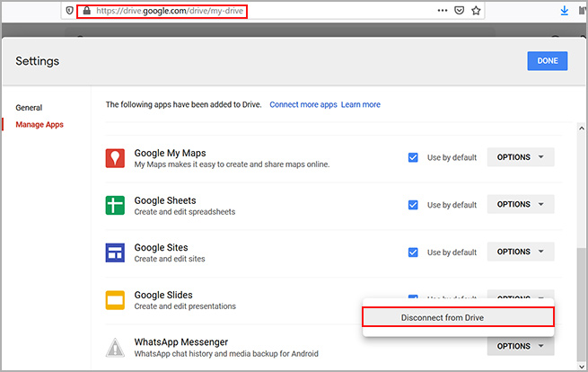Image resolution: width=588 pixels, height=372 pixels.
Task: Click the WhatsApp Messenger warning icon
Action: pos(115,347)
